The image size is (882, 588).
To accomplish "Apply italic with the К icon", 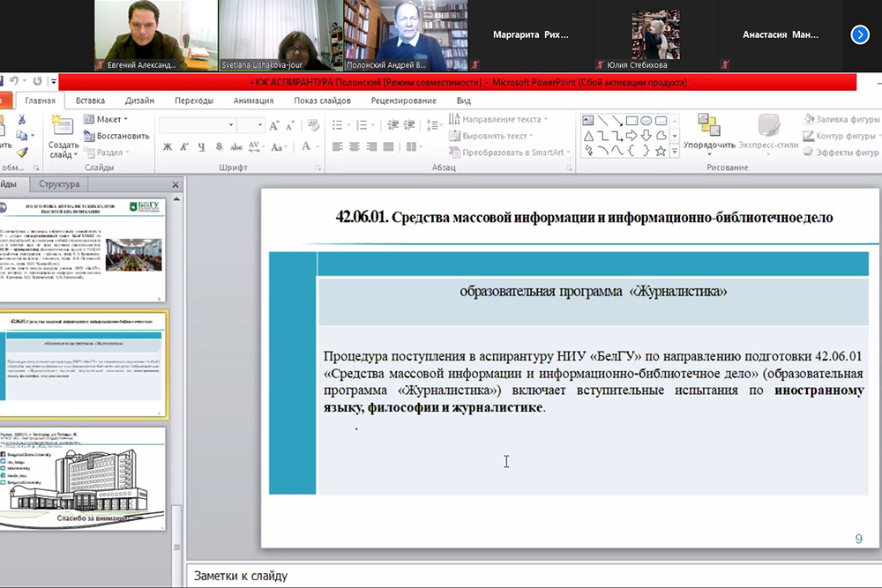I will point(184,147).
